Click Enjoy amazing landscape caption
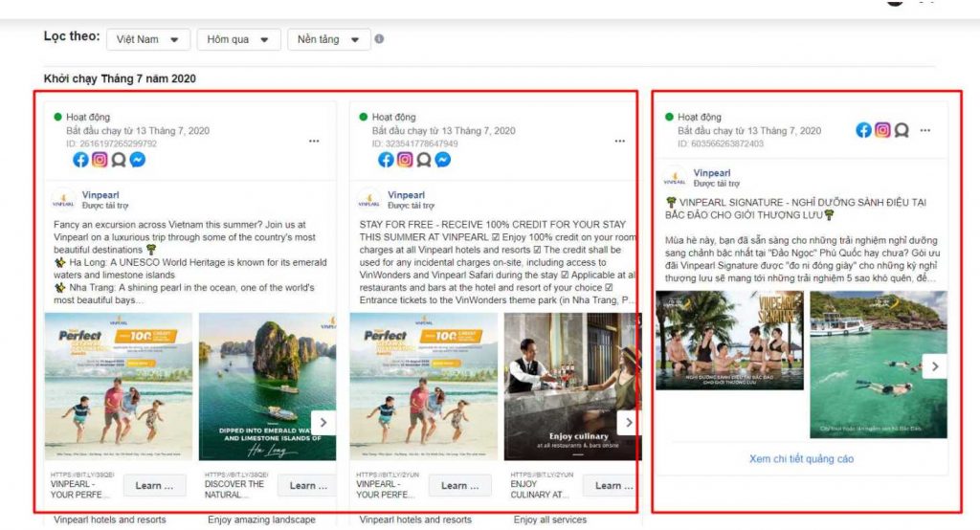The image size is (980, 530). pos(261,520)
